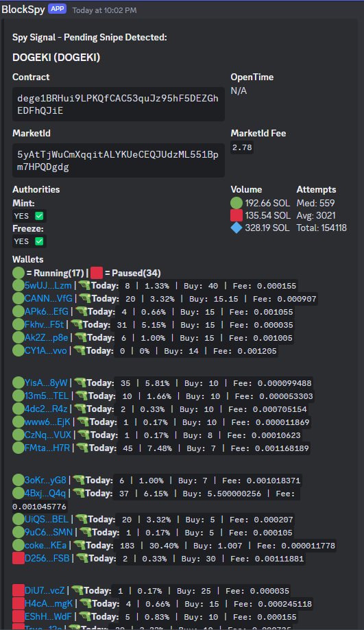Open wallet link FMta...H7R
Image resolution: width=364 pixels, height=630 pixels.
click(47, 448)
